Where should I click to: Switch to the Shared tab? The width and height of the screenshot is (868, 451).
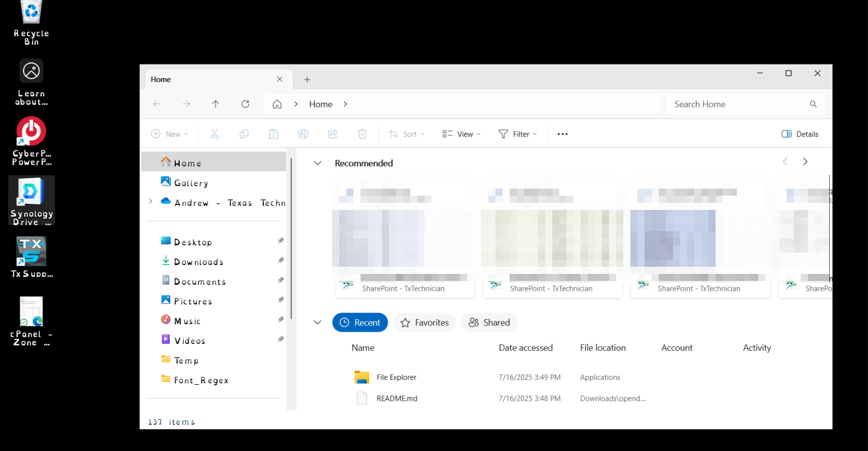[x=489, y=323]
